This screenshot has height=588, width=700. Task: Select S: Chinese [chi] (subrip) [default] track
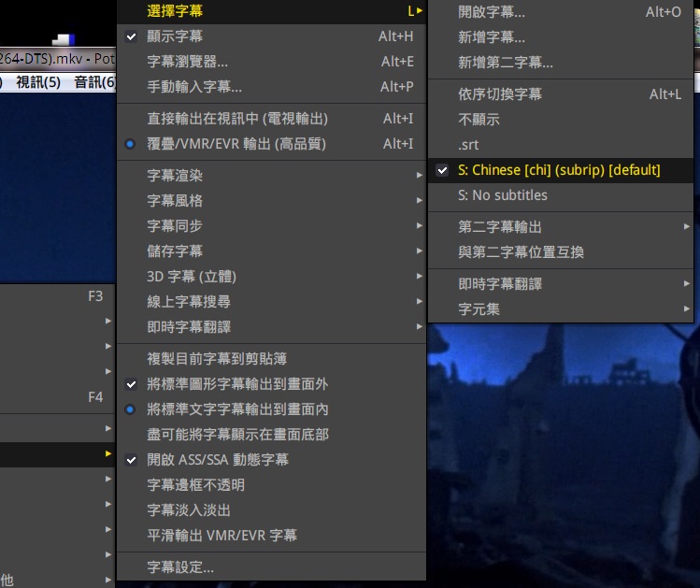click(x=561, y=170)
